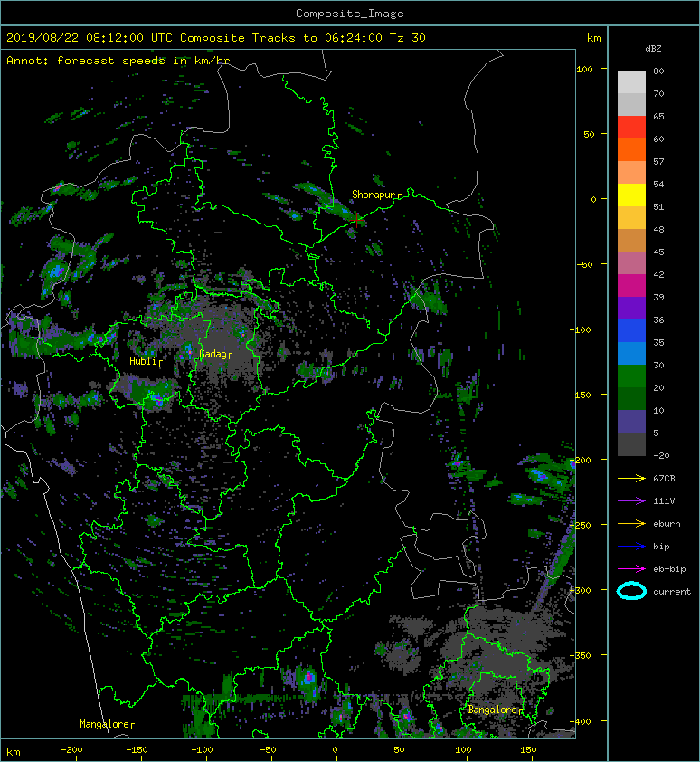Click the 'current' legend label
The height and width of the screenshot is (762, 700).
(x=672, y=592)
